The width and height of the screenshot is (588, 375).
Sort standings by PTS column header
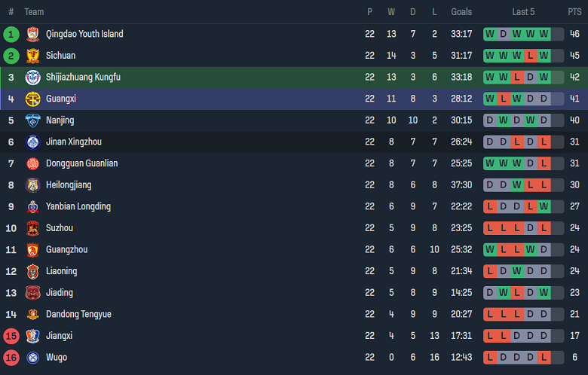pyautogui.click(x=574, y=12)
